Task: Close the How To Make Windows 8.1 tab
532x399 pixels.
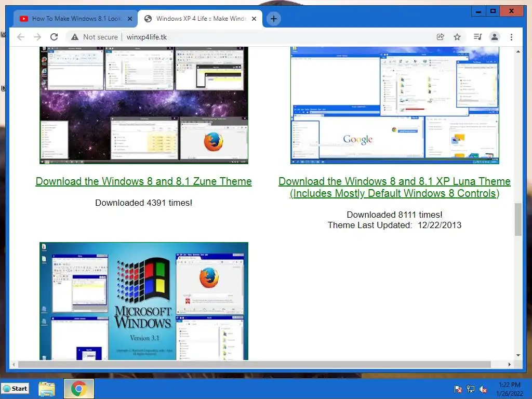Action: coord(129,19)
